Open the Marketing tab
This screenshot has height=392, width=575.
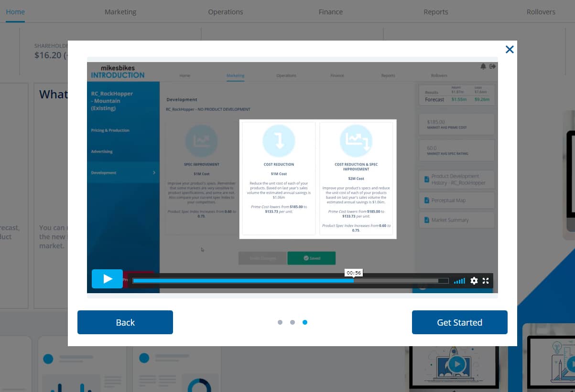[x=120, y=12]
